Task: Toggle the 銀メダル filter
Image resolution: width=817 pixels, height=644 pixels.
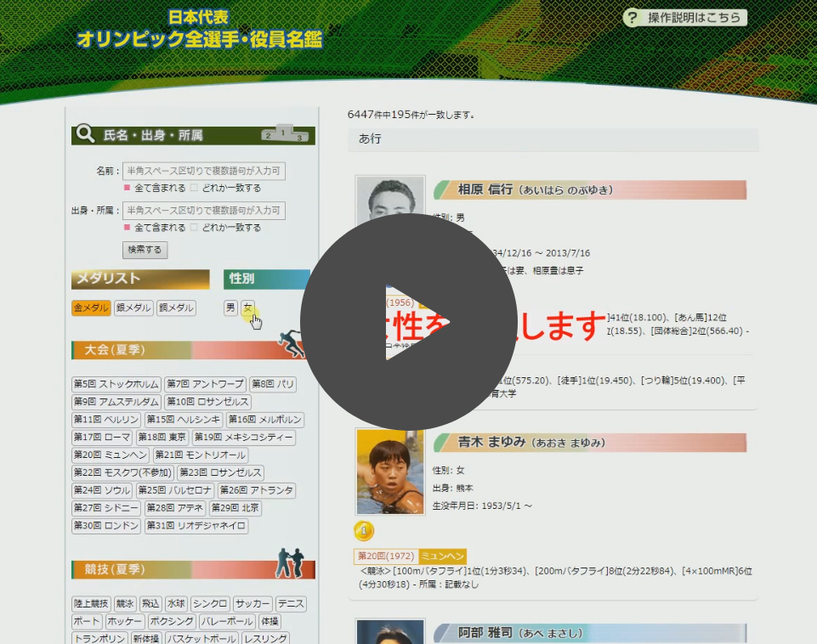Action: [133, 308]
